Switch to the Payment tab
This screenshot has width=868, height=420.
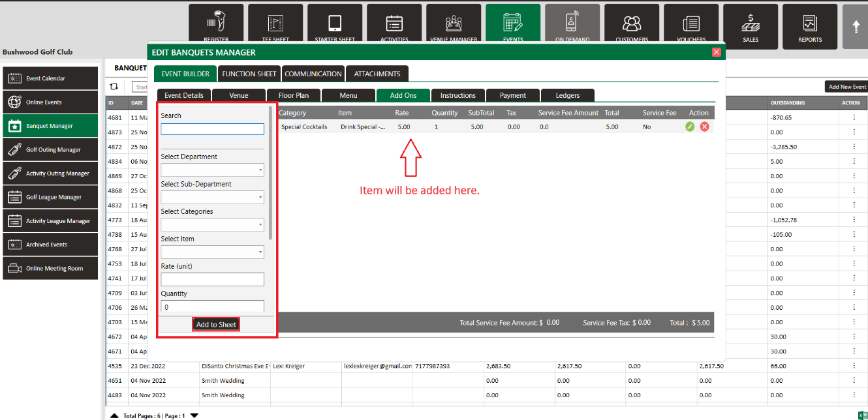pos(512,95)
